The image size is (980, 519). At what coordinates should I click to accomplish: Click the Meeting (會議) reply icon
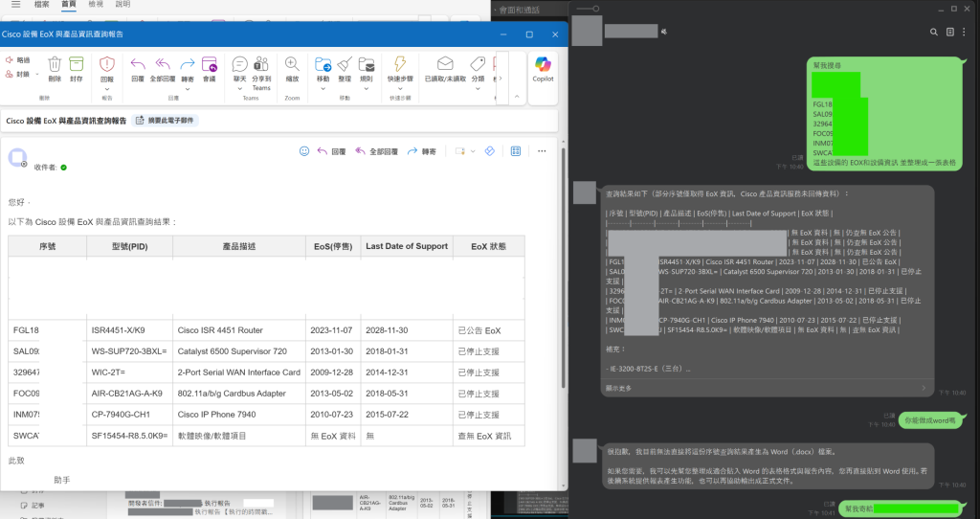[x=210, y=64]
